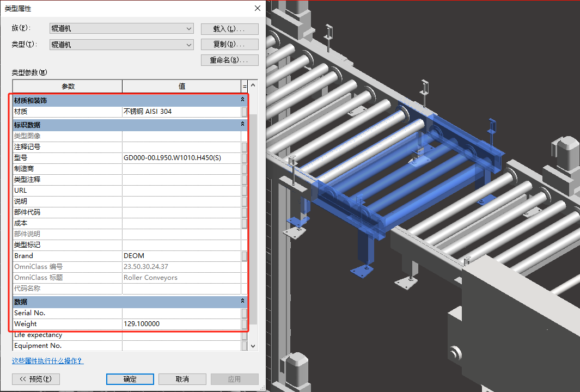This screenshot has width=580, height=392.
Task: Click the parameter list scrollbar down arrow
Action: tap(253, 346)
